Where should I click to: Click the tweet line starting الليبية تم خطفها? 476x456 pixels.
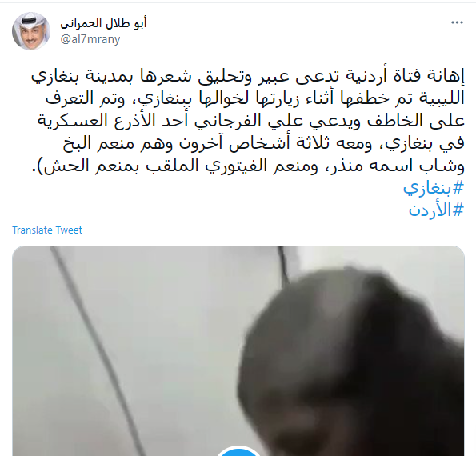pyautogui.click(x=255, y=98)
